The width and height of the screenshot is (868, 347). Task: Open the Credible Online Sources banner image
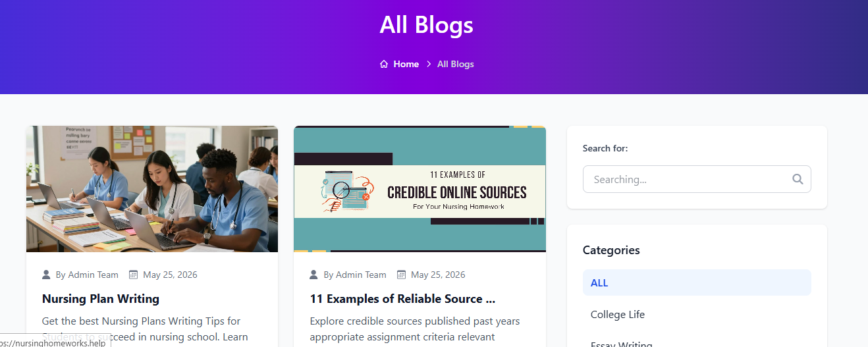pos(420,189)
